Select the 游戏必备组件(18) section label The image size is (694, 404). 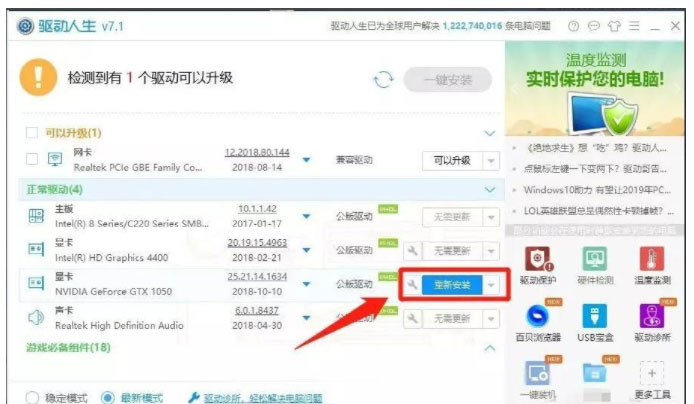click(68, 347)
